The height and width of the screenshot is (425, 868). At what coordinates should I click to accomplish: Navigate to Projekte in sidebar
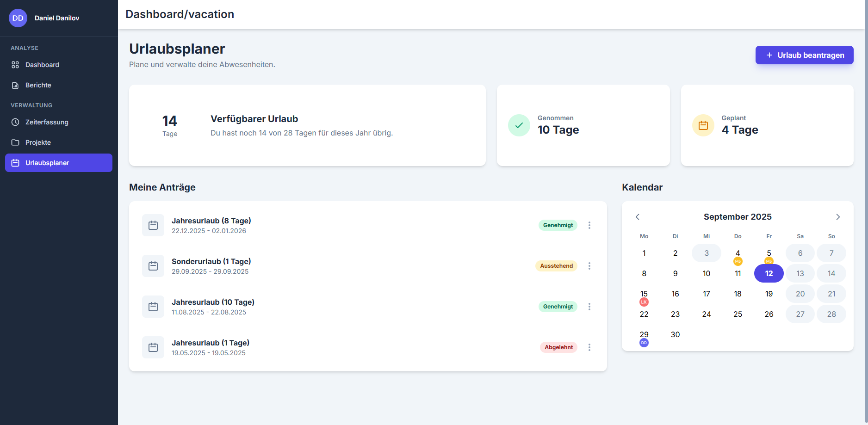[38, 142]
